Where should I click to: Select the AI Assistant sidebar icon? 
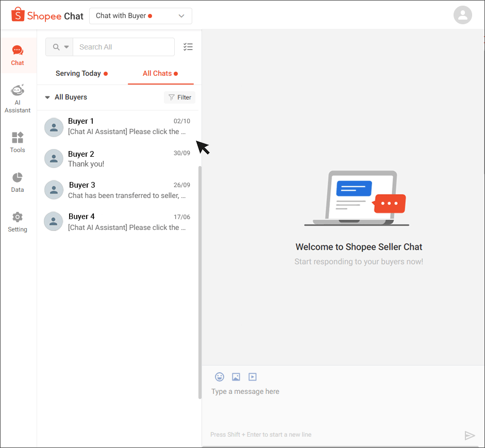click(18, 98)
